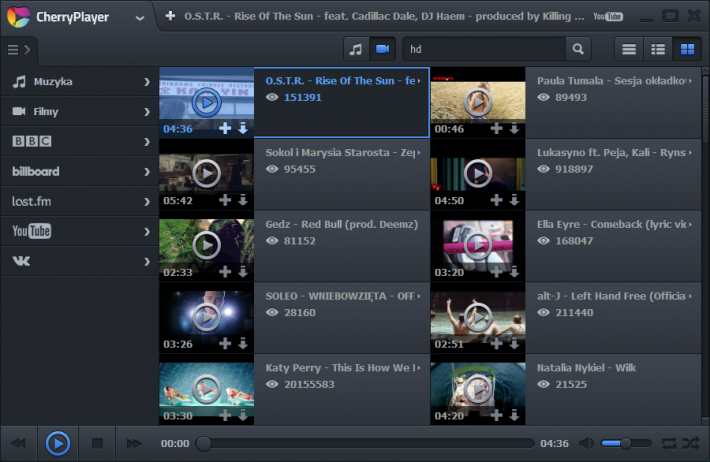Select the thumbnail grid view icon

[687, 49]
